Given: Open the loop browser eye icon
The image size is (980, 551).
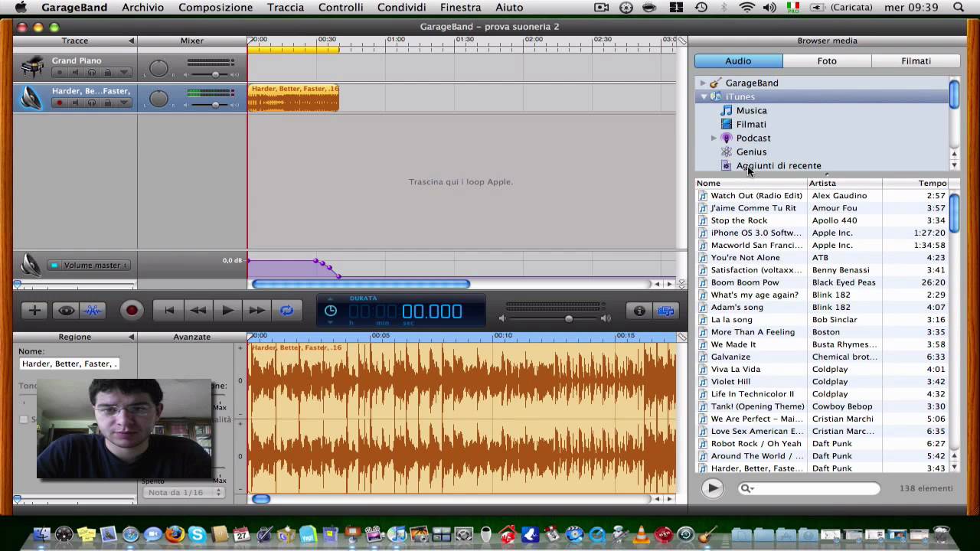Looking at the screenshot, I should click(x=67, y=310).
